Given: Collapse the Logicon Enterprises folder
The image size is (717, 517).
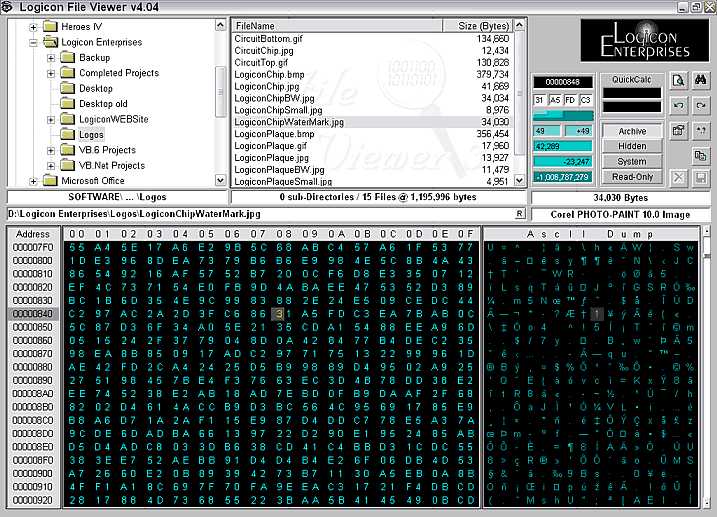Looking at the screenshot, I should pyautogui.click(x=33, y=42).
